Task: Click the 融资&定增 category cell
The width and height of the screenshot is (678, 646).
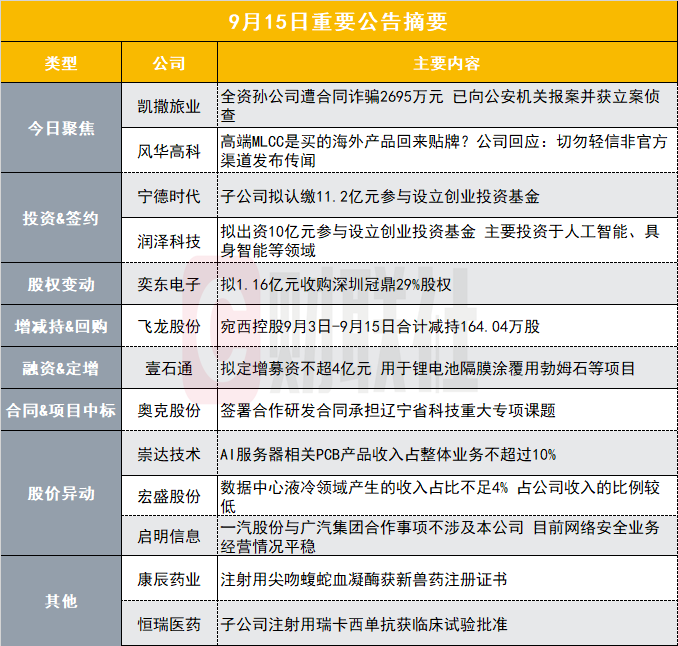Action: pyautogui.click(x=61, y=368)
